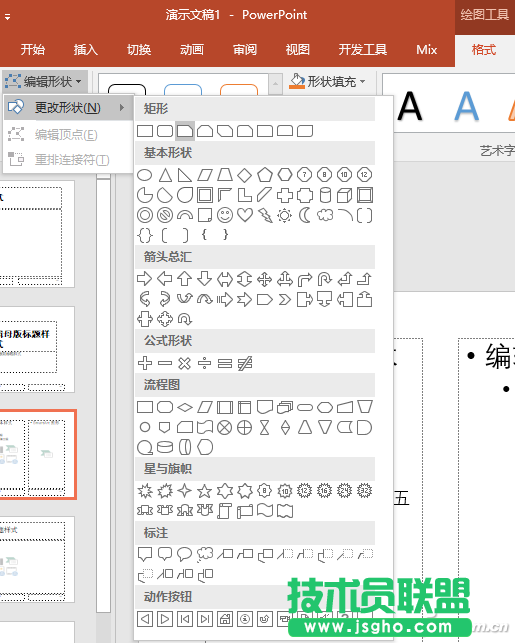
Task: Choose the flowchart decision diamond
Action: click(185, 407)
